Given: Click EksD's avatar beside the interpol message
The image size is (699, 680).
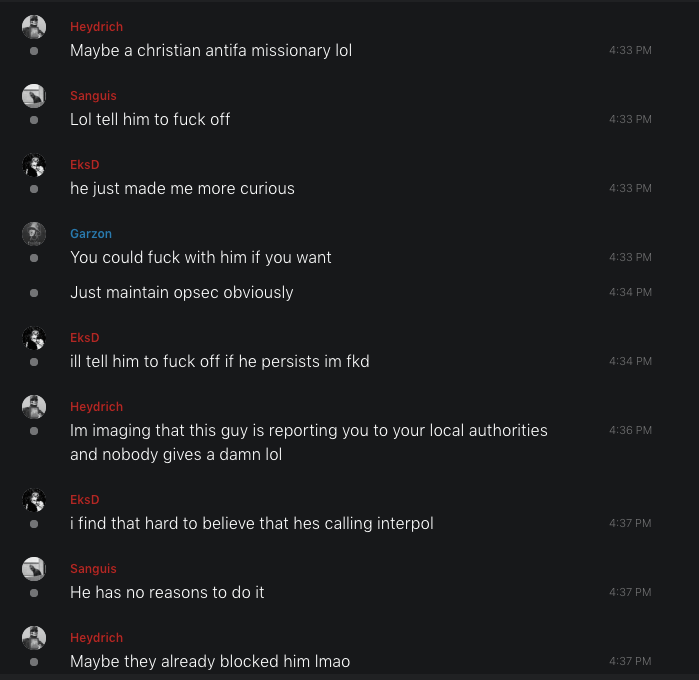Looking at the screenshot, I should [x=34, y=500].
